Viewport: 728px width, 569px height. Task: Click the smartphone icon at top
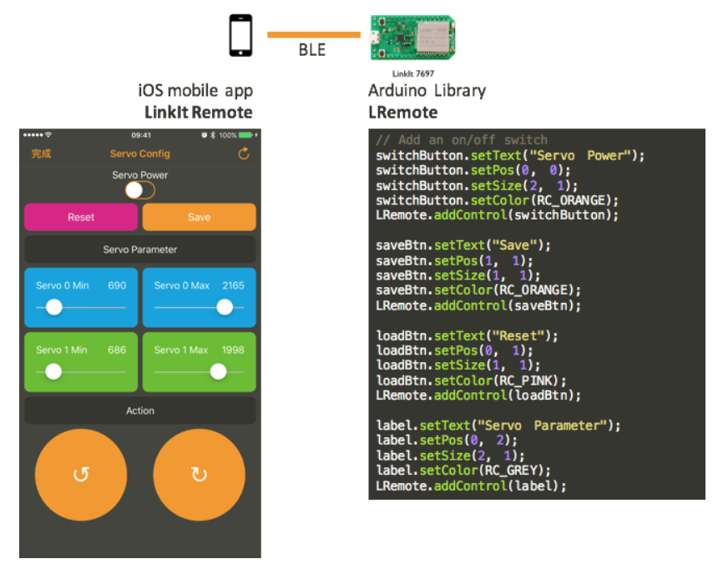pos(240,35)
